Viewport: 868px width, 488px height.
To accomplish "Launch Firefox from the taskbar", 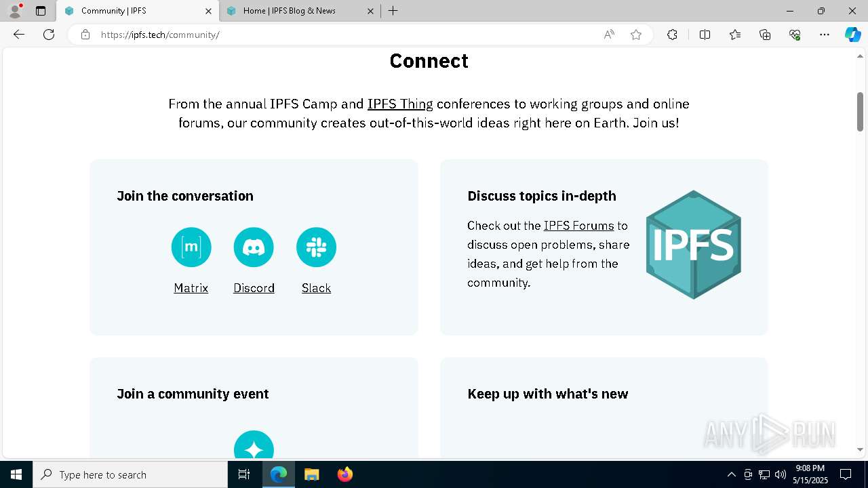I will coord(345,474).
